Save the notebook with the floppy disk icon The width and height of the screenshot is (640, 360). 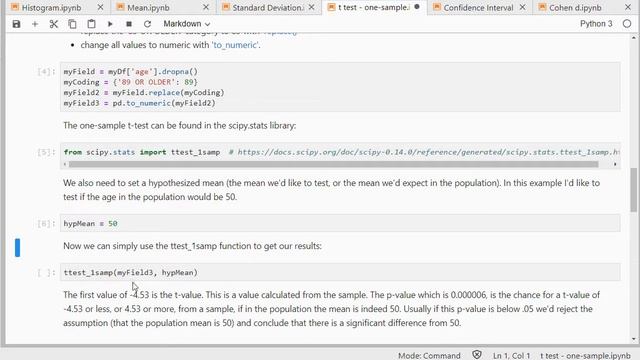pyautogui.click(x=16, y=24)
